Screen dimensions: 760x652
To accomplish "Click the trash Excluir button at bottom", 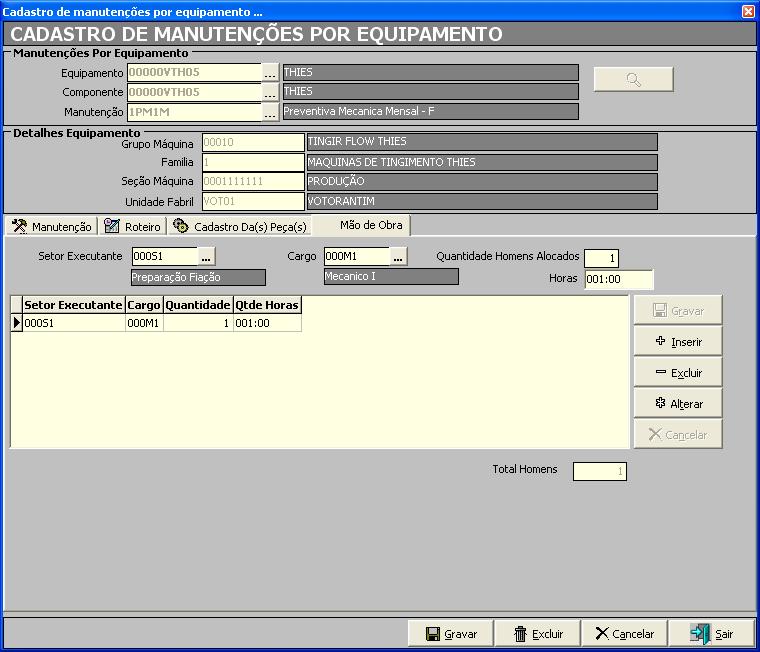I will 538,634.
